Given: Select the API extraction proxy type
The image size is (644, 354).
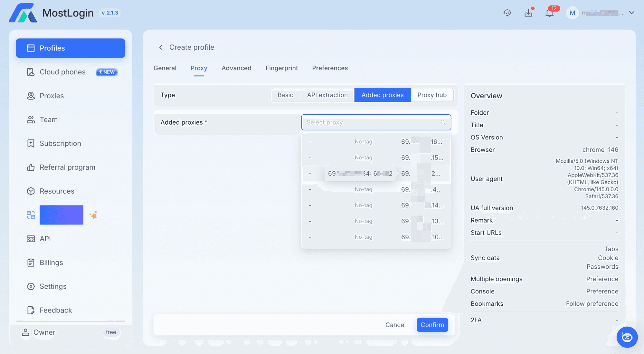Looking at the screenshot, I should click(x=327, y=95).
